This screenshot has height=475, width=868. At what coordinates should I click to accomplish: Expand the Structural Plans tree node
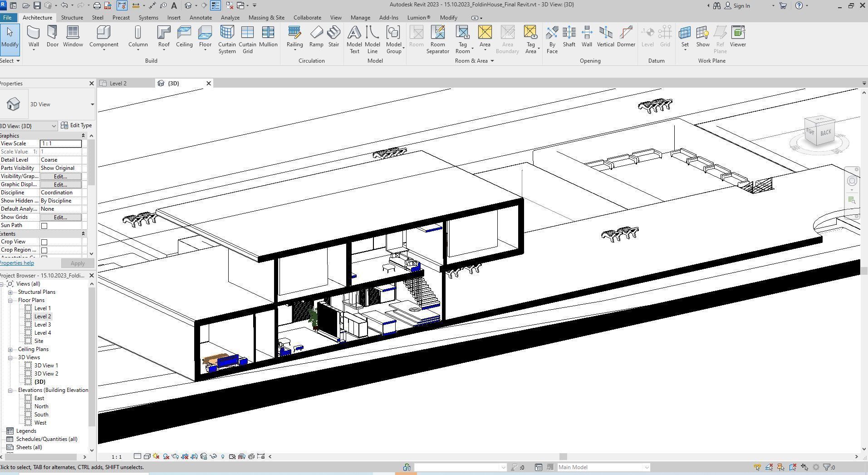pos(10,292)
